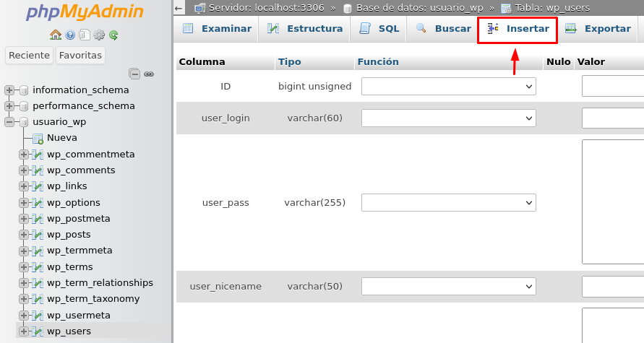Select wp_termmeta in the table tree
The width and height of the screenshot is (644, 343).
click(80, 251)
